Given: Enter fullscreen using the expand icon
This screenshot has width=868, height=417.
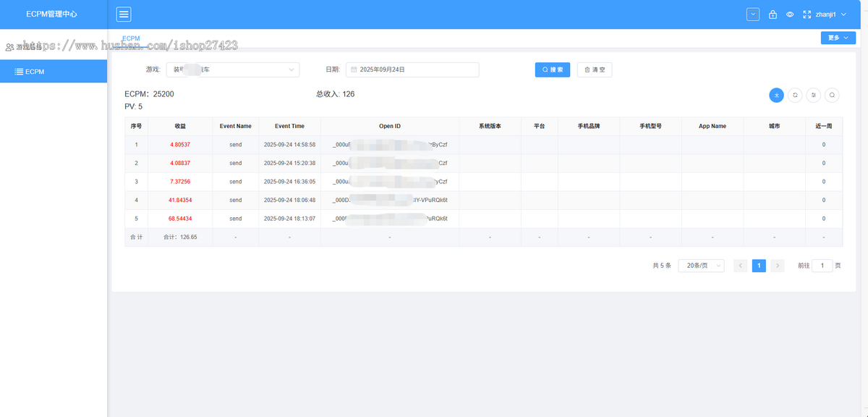Looking at the screenshot, I should click(x=807, y=14).
